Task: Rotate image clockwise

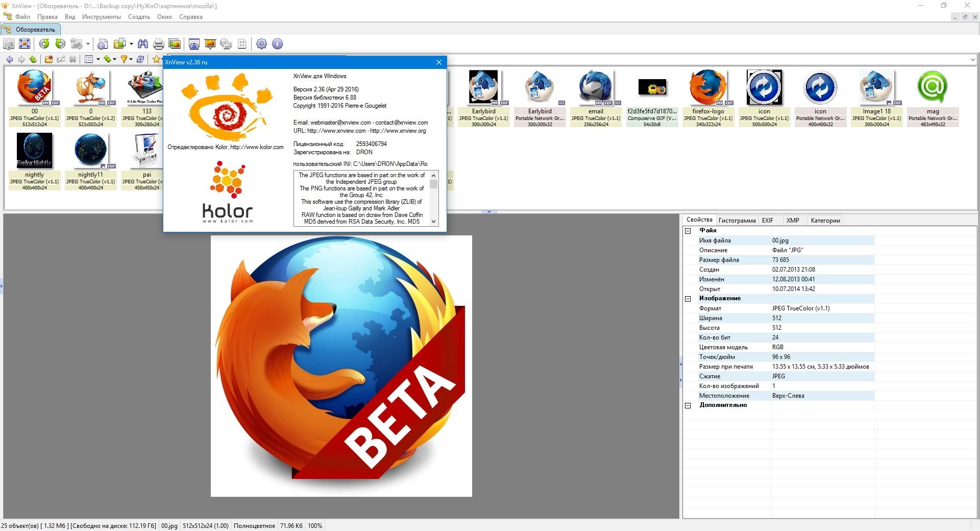Action: tap(60, 44)
